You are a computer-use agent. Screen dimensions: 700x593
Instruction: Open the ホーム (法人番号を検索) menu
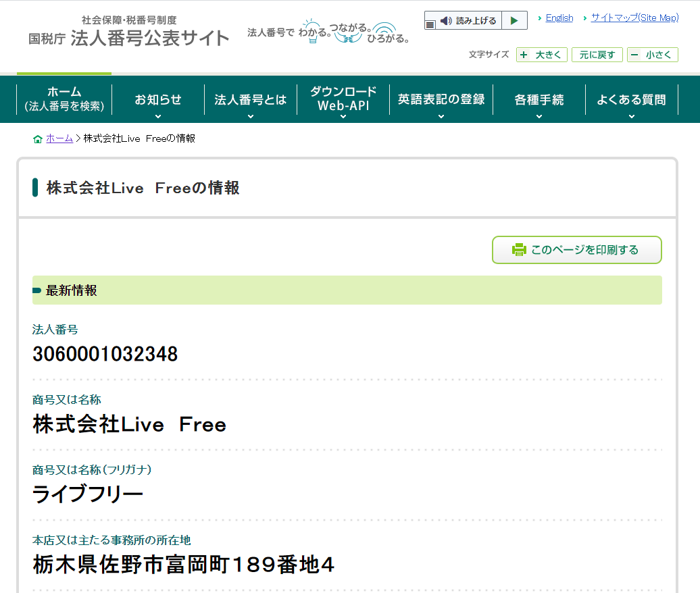64,99
